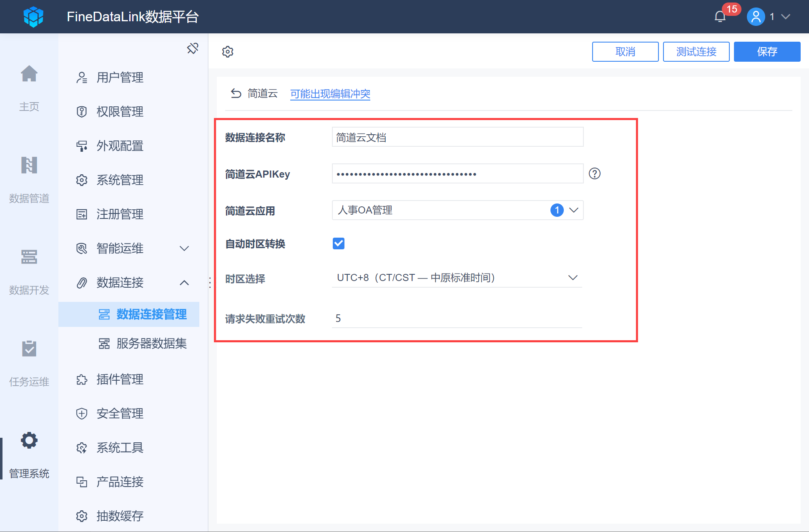Open the notification bell icon
Screen dimensions: 809x532
[x=720, y=17]
